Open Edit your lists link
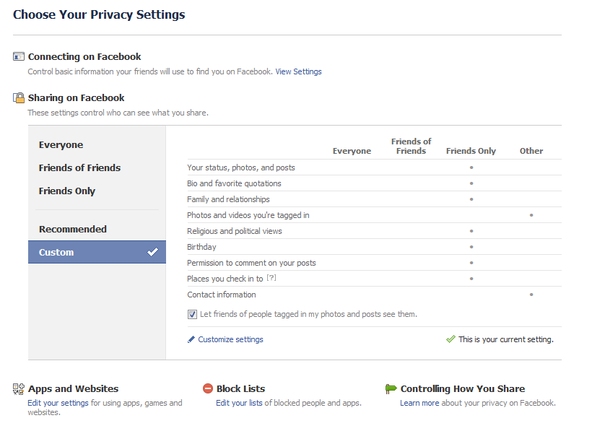The width and height of the screenshot is (600, 431). tap(239, 403)
